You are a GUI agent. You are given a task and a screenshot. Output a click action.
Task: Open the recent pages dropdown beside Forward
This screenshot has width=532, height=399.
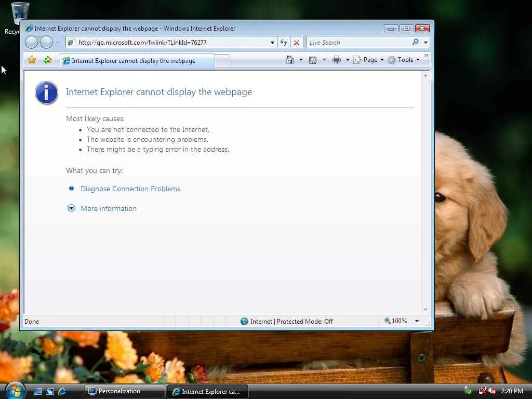point(58,43)
